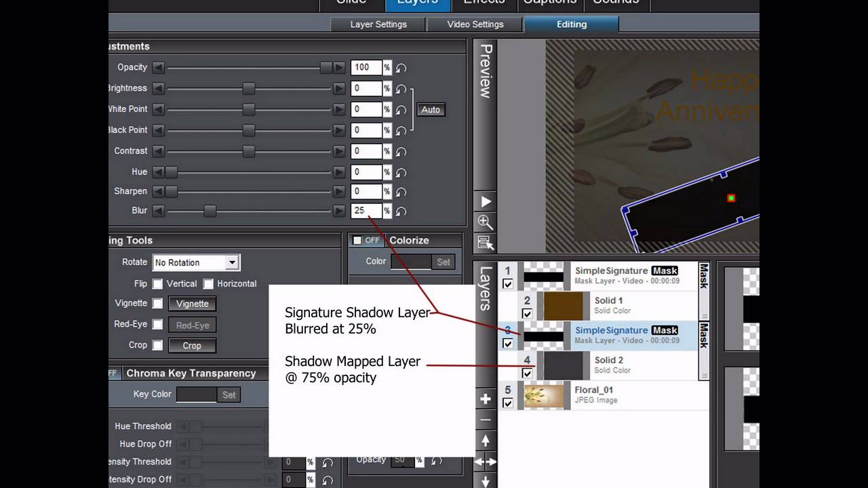Click the Chroma Key Color swatch
Viewport: 868px width, 488px height.
(197, 394)
